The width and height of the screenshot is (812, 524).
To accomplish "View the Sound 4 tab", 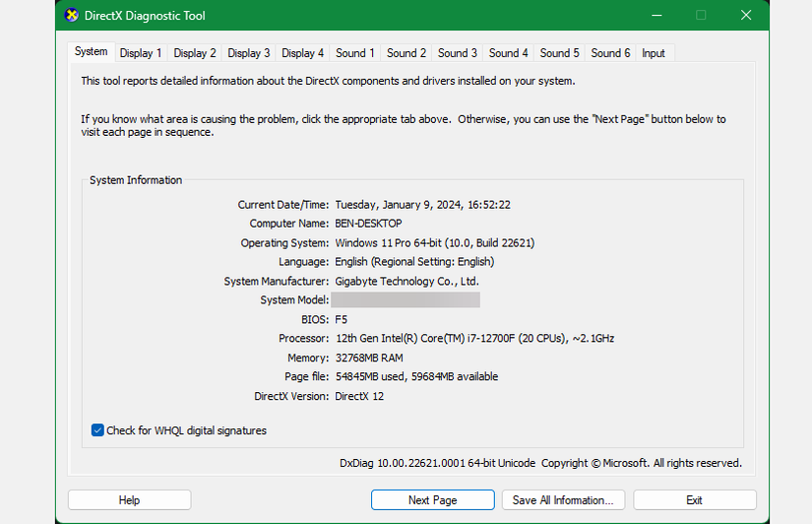I will 508,53.
